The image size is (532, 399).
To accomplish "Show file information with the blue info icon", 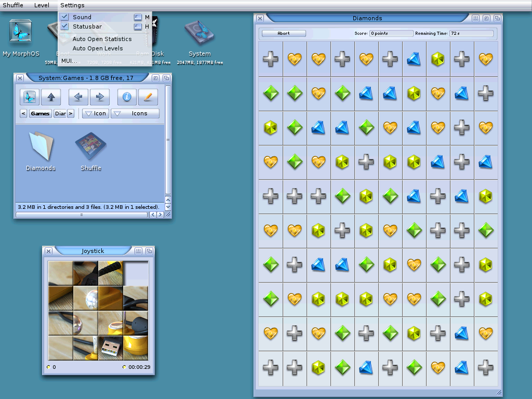I will pyautogui.click(x=127, y=97).
